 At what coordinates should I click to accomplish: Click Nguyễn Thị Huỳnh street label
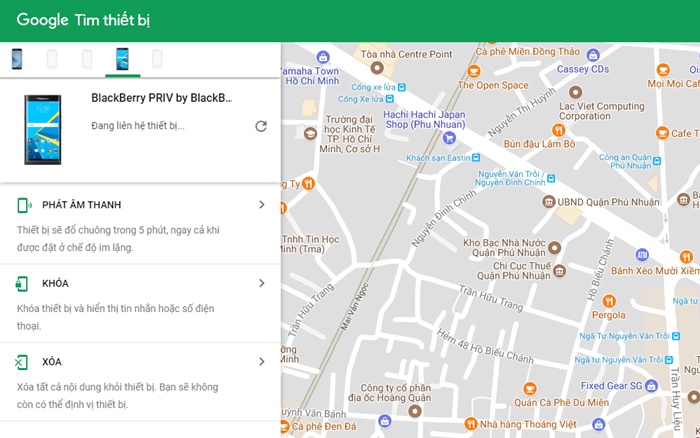click(x=521, y=112)
